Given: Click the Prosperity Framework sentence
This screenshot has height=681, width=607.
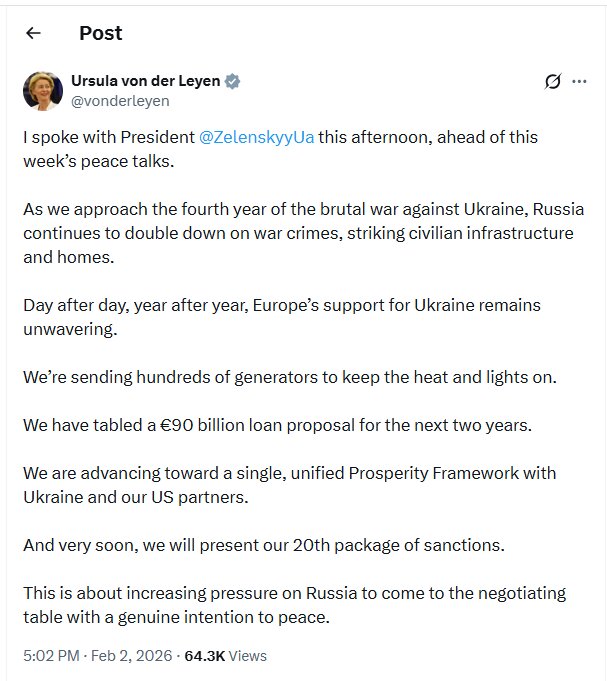Looking at the screenshot, I should [x=290, y=473].
